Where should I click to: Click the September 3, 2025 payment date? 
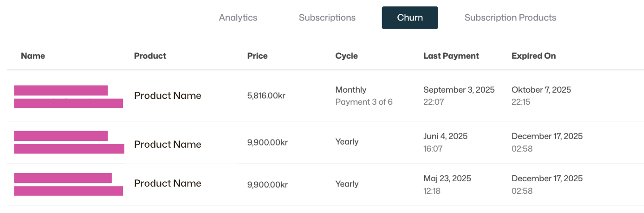(459, 90)
